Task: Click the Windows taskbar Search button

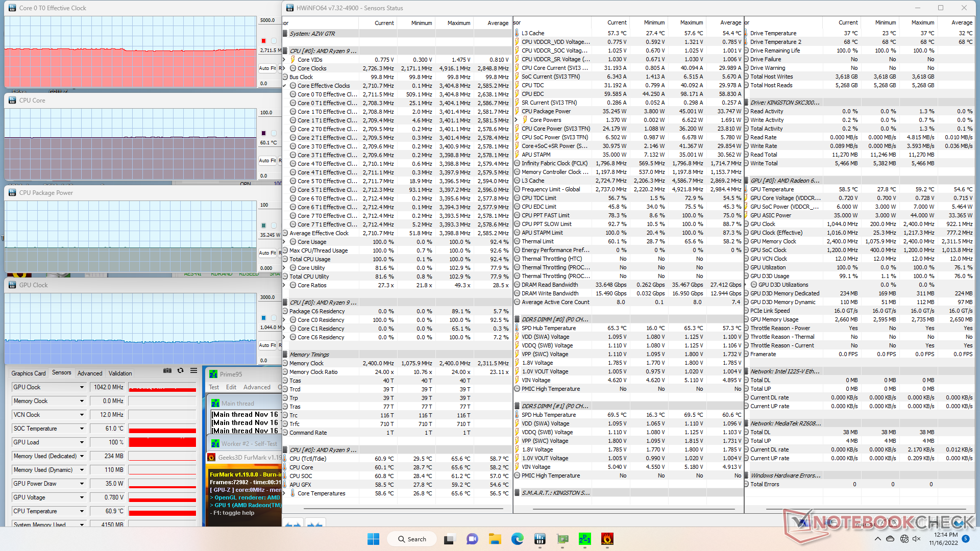Action: (x=412, y=539)
